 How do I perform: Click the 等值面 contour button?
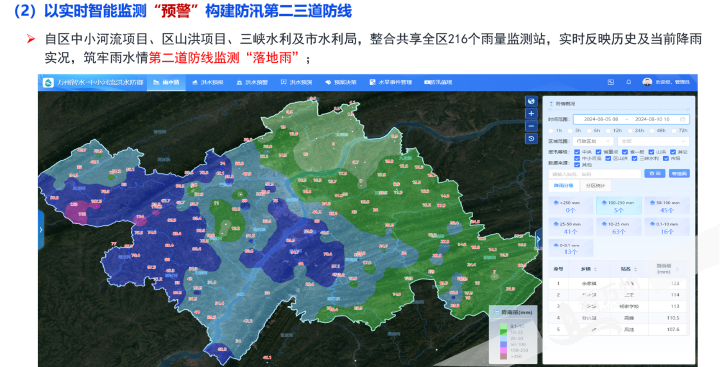(x=679, y=174)
